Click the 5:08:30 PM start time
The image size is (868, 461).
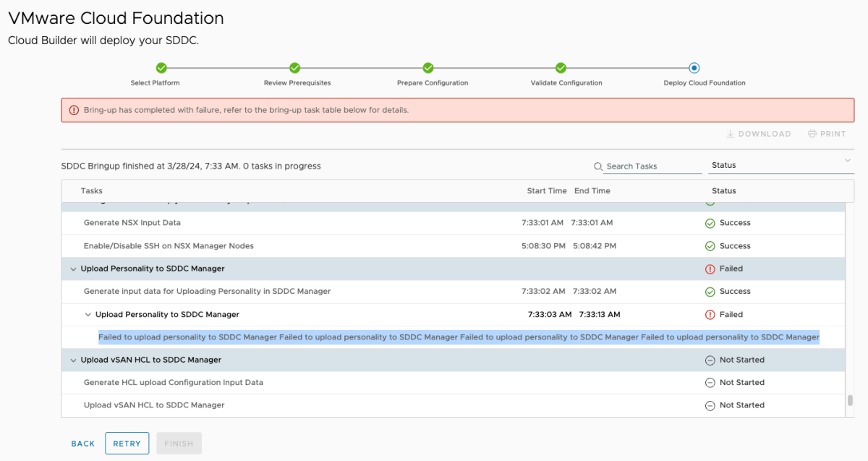[543, 246]
